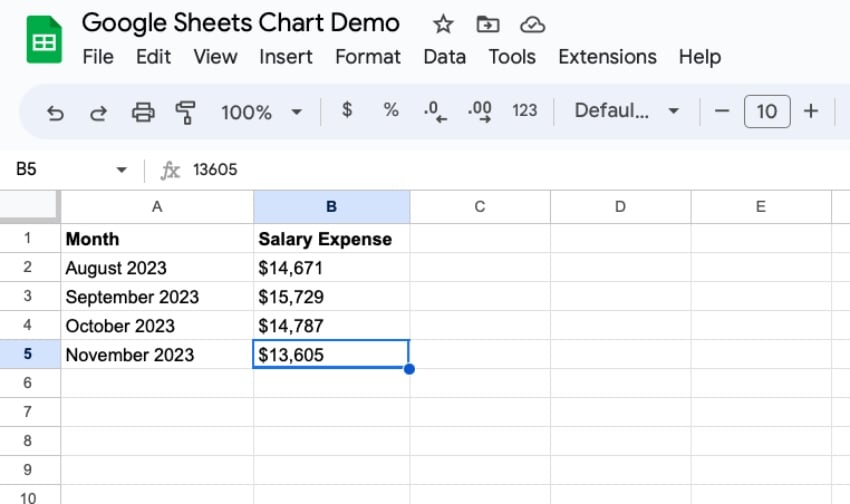Viewport: 850px width, 504px height.
Task: Open the Insert menu
Action: 286,57
